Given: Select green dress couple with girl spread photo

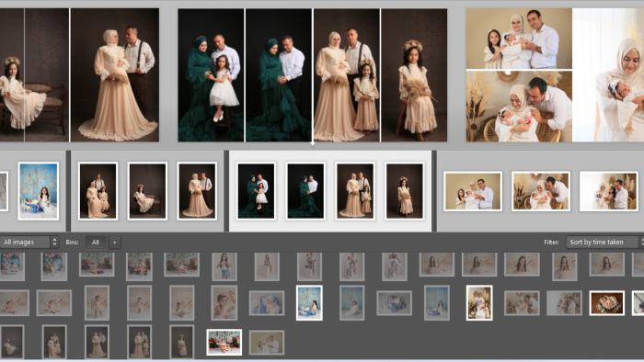Looking at the screenshot, I should point(211,75).
